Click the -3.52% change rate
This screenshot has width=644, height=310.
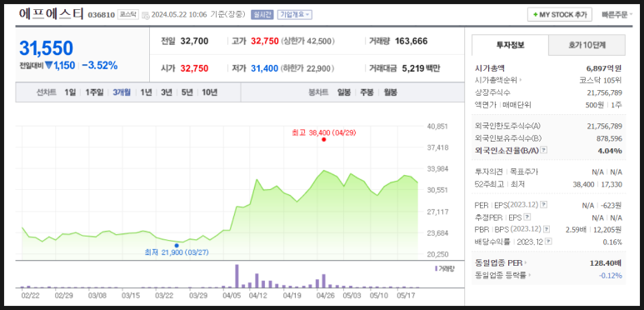click(x=100, y=65)
